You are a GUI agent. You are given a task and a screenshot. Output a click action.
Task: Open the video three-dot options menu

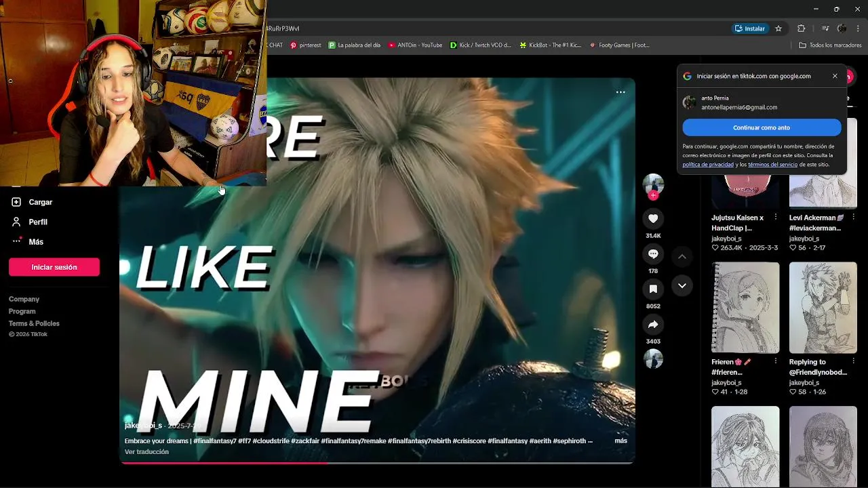click(620, 92)
